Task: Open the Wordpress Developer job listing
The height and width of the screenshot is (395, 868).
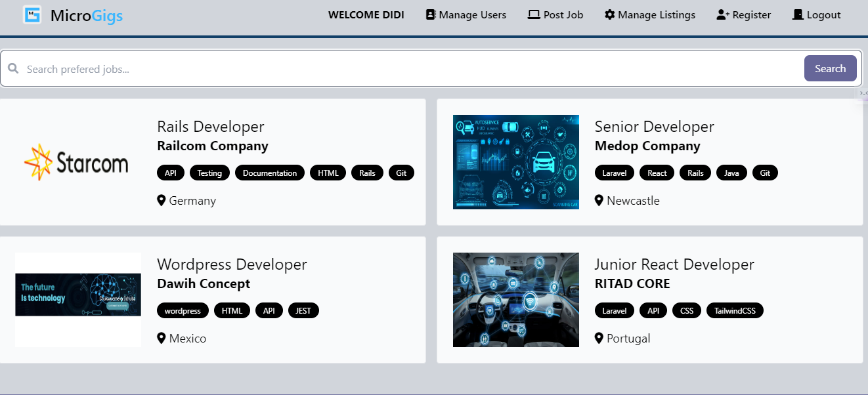Action: point(232,264)
